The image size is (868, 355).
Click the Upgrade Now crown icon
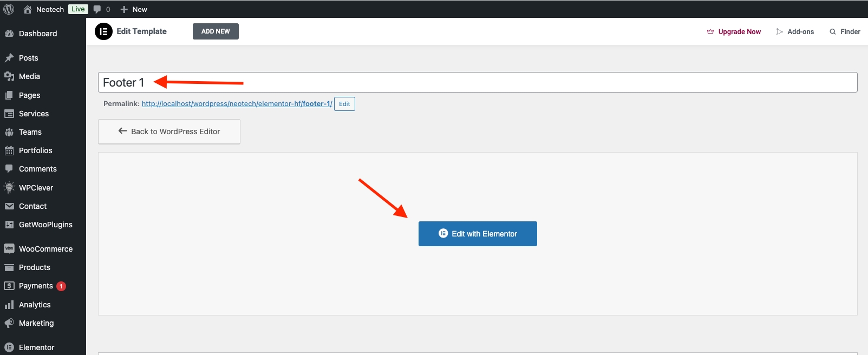[x=710, y=32]
